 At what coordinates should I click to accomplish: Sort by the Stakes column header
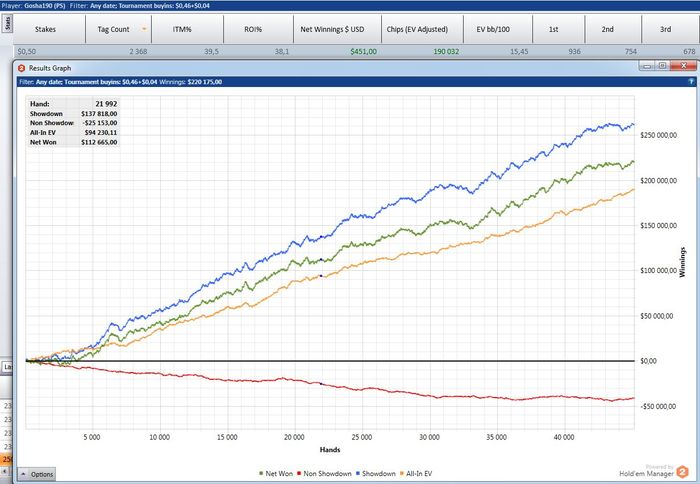[x=50, y=29]
